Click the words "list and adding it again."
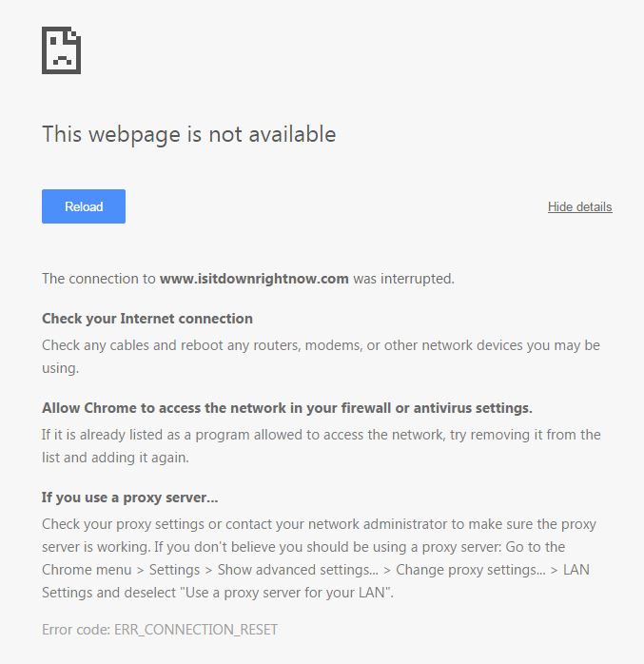Viewport: 644px width, 664px height. 115,458
